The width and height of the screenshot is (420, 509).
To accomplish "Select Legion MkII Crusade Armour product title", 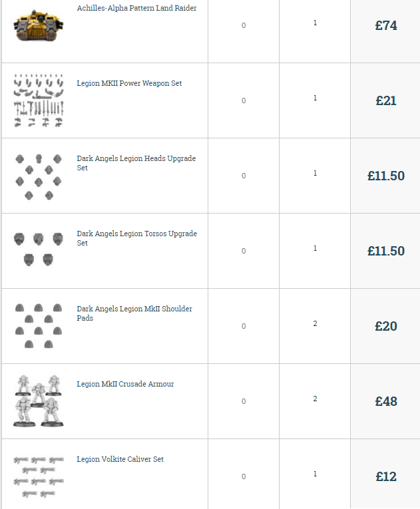I will pos(125,385).
